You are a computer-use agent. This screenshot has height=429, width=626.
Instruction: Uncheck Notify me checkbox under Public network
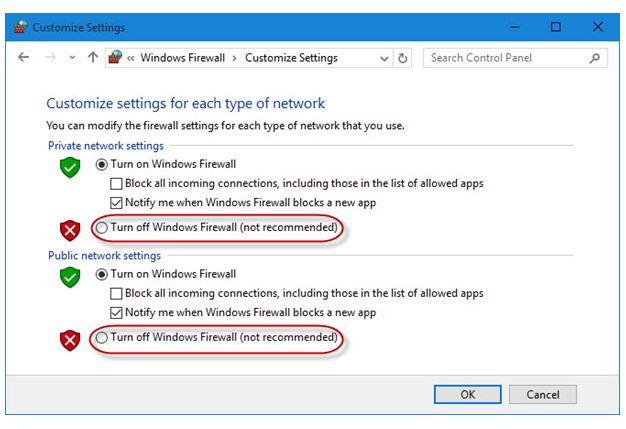(x=116, y=312)
